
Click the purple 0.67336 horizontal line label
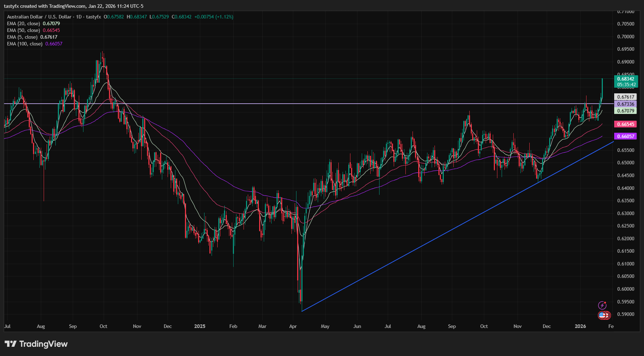626,104
